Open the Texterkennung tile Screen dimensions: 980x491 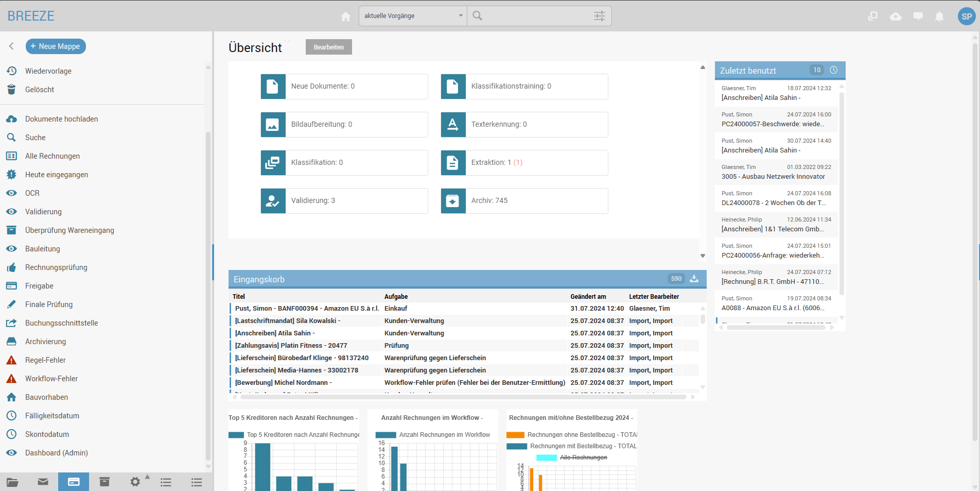[x=524, y=124]
